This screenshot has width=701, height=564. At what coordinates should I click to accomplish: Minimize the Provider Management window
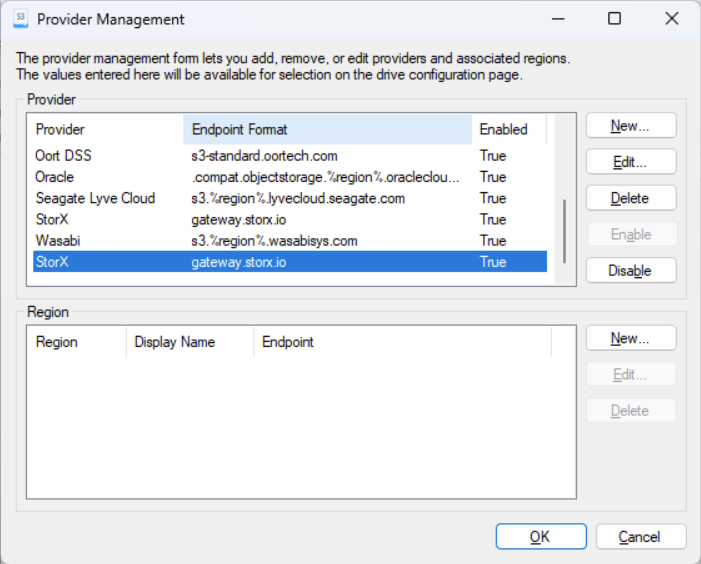[x=558, y=19]
